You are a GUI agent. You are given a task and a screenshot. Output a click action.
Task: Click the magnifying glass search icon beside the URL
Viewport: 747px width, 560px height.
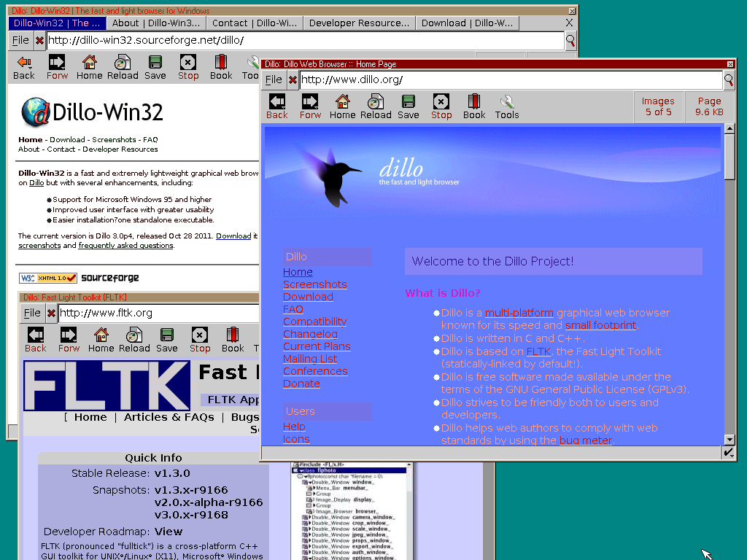point(728,81)
